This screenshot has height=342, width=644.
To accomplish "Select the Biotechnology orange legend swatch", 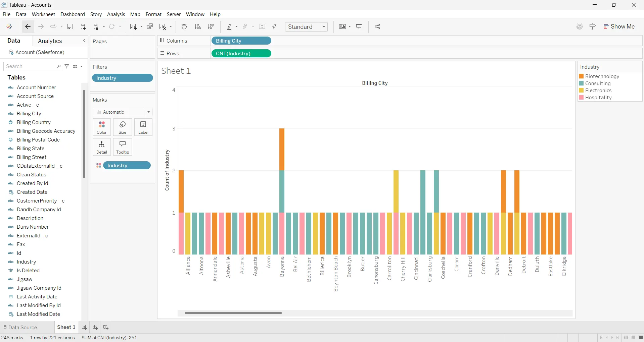I will pos(581,76).
